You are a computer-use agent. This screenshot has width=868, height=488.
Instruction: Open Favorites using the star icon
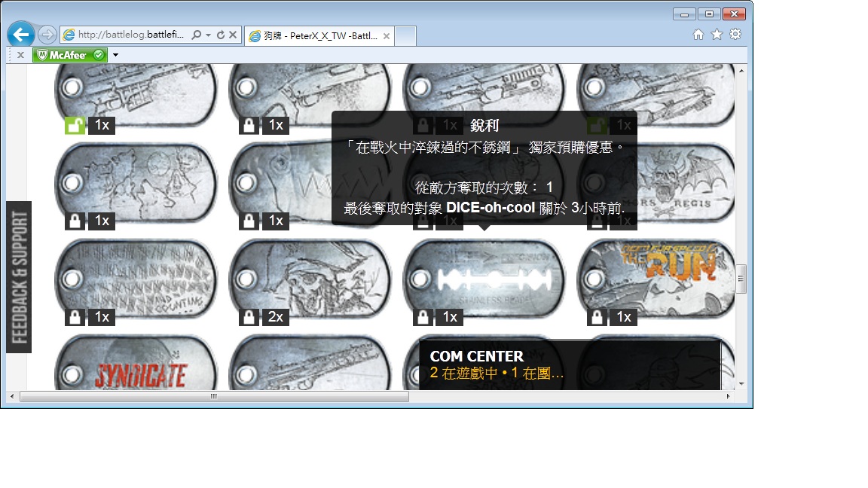pyautogui.click(x=717, y=35)
